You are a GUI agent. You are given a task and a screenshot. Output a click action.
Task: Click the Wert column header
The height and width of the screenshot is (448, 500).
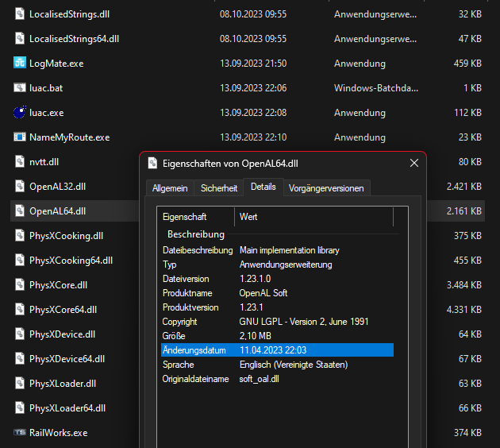pyautogui.click(x=314, y=217)
